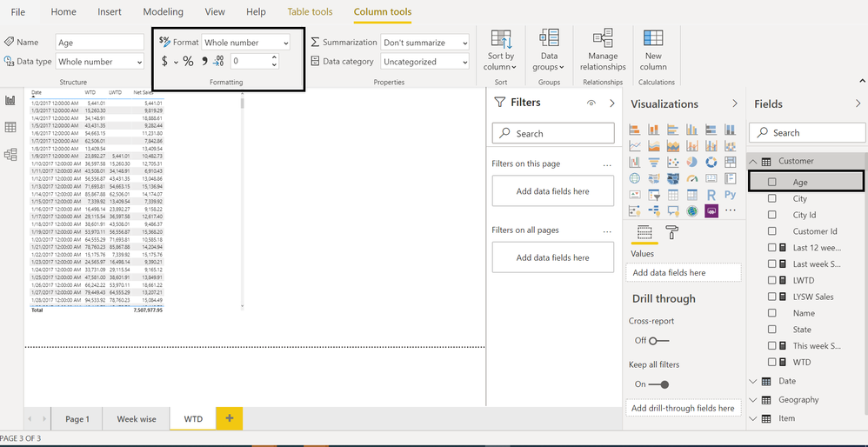Screen dimensions: 868x447
Task: Open the Data type dropdown
Action: click(100, 62)
